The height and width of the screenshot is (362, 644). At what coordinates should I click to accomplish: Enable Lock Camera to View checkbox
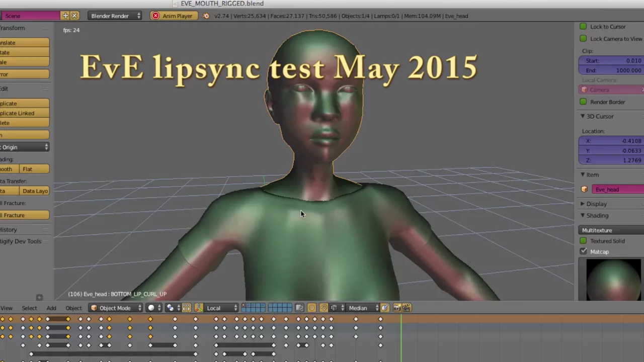[x=583, y=39]
